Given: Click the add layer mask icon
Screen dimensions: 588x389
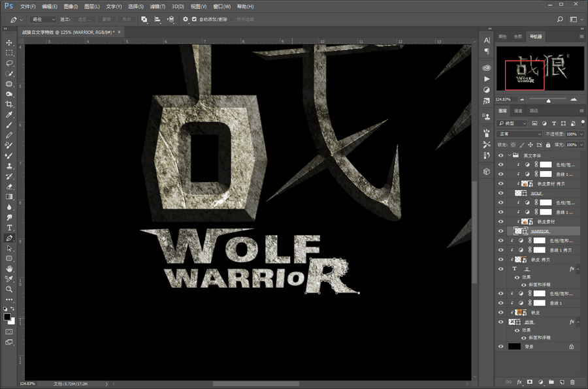Looking at the screenshot, I should click(x=530, y=382).
